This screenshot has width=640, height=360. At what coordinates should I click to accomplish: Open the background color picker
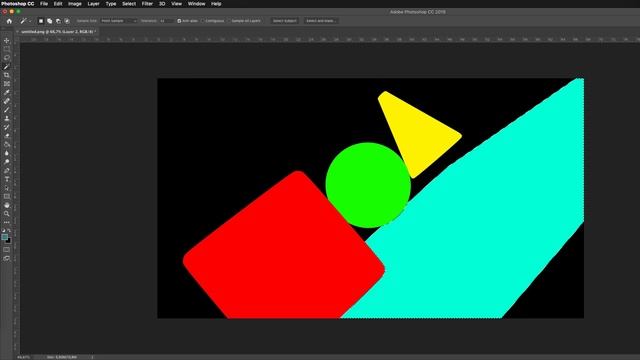pyautogui.click(x=9, y=241)
